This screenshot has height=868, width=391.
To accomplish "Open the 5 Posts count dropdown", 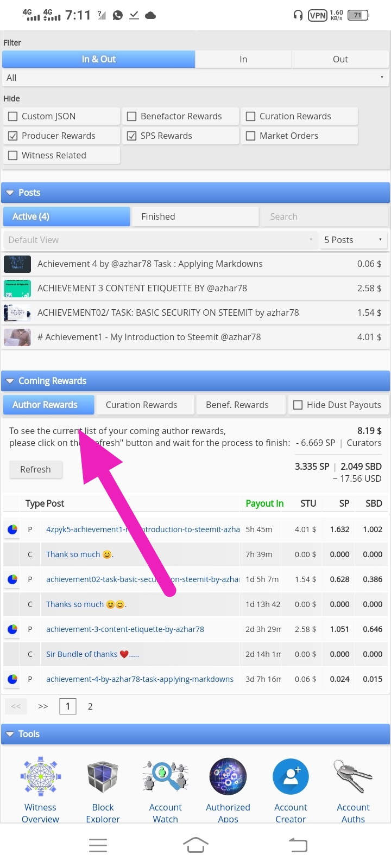I will [354, 240].
